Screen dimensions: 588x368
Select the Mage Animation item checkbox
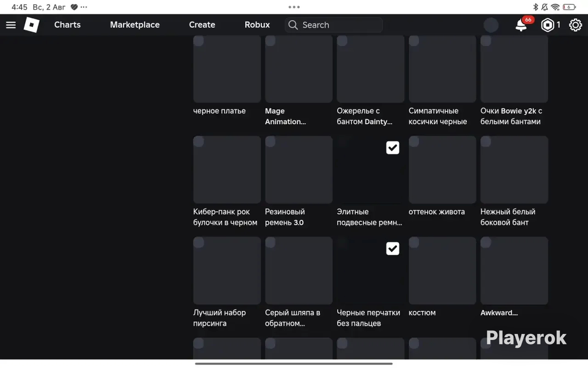coord(270,40)
